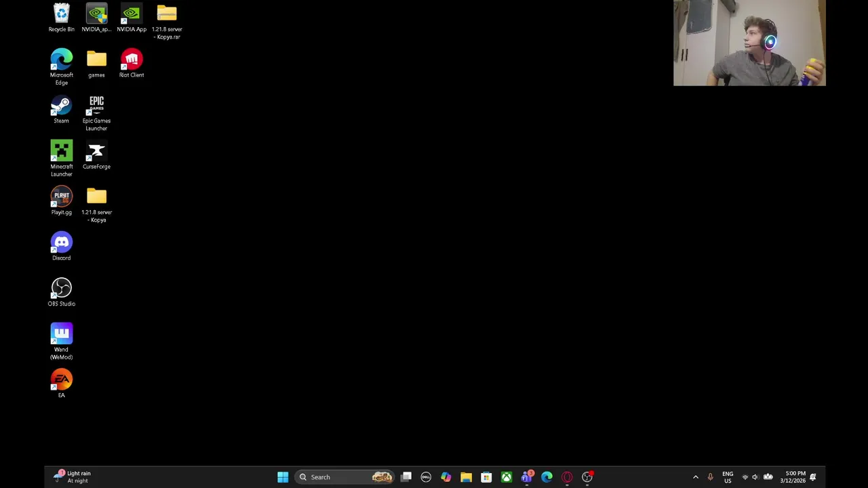Open the 5:00 PM clock and calendar
This screenshot has height=488, width=868.
coord(793,477)
